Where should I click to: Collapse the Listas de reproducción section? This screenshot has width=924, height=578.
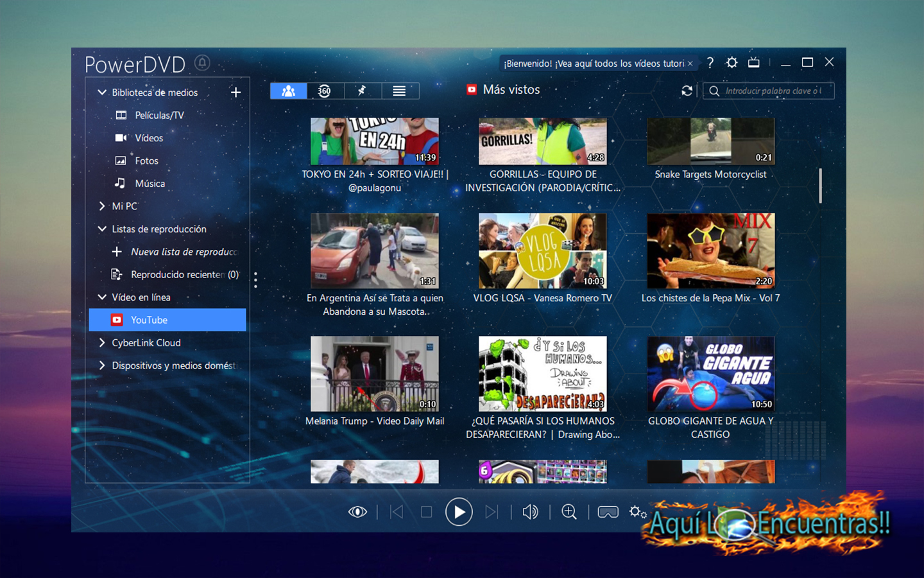point(102,229)
